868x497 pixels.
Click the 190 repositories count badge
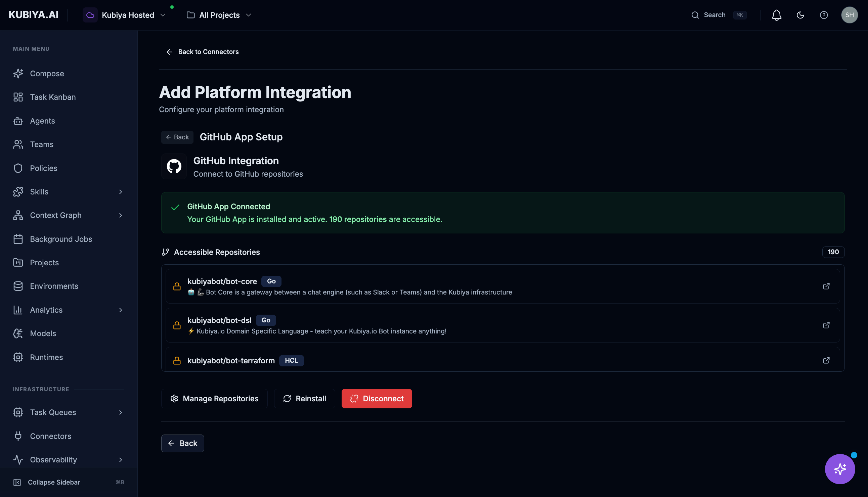833,252
